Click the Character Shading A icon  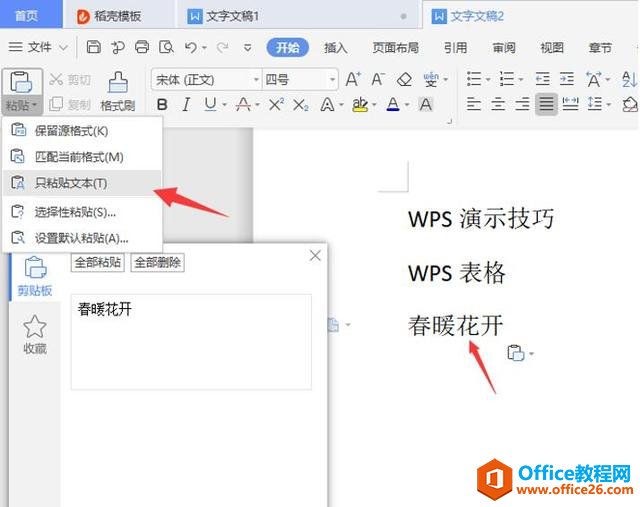426,105
